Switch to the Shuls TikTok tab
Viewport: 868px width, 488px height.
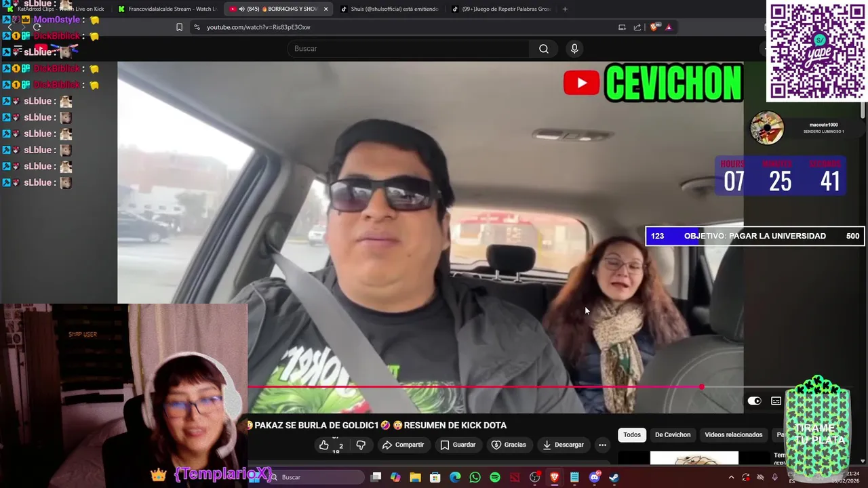pyautogui.click(x=389, y=9)
